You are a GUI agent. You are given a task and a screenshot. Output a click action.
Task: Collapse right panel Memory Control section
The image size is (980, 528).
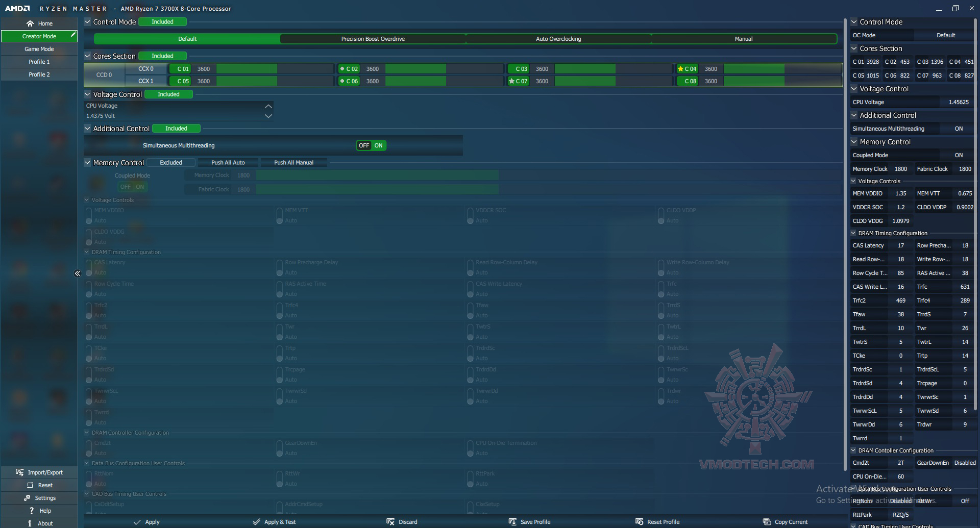click(854, 142)
